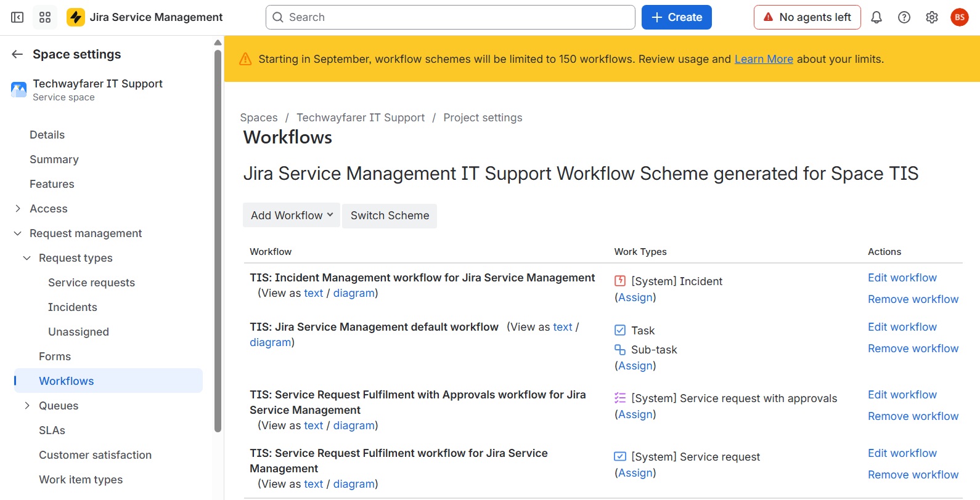Click the warning triangle in the banner
The image size is (980, 500).
click(x=245, y=59)
